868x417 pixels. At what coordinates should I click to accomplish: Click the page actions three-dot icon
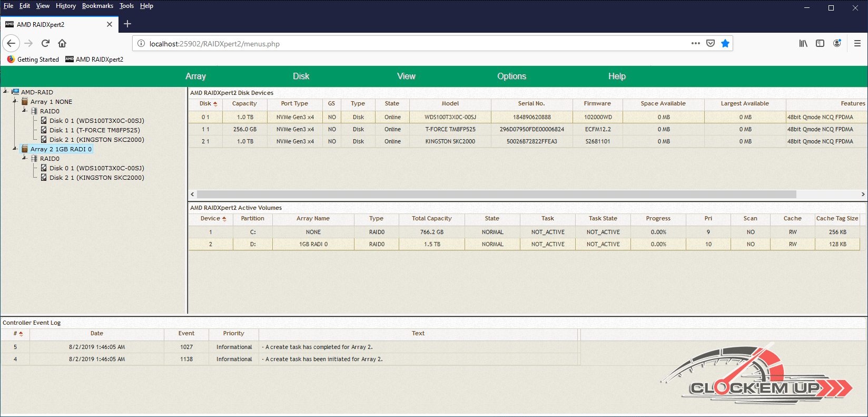(x=696, y=43)
